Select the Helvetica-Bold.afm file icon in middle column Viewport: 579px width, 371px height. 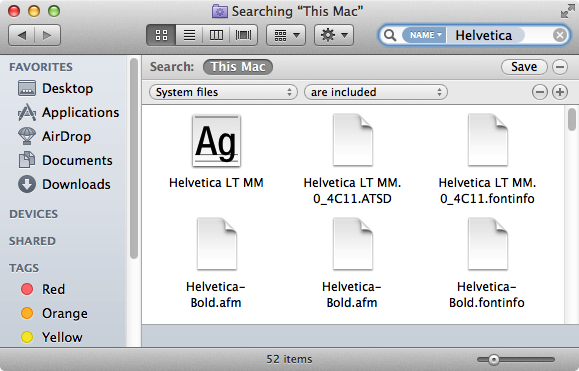pos(353,244)
